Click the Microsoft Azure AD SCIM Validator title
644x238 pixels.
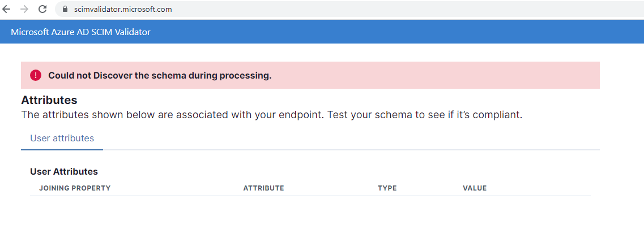click(x=80, y=32)
